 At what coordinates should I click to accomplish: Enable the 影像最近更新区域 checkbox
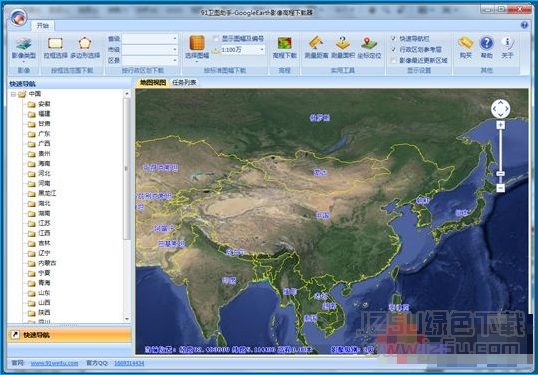pyautogui.click(x=394, y=60)
